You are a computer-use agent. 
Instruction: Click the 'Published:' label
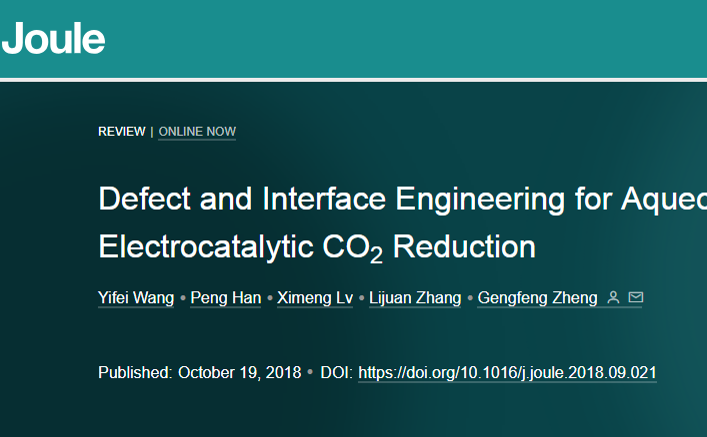(136, 372)
